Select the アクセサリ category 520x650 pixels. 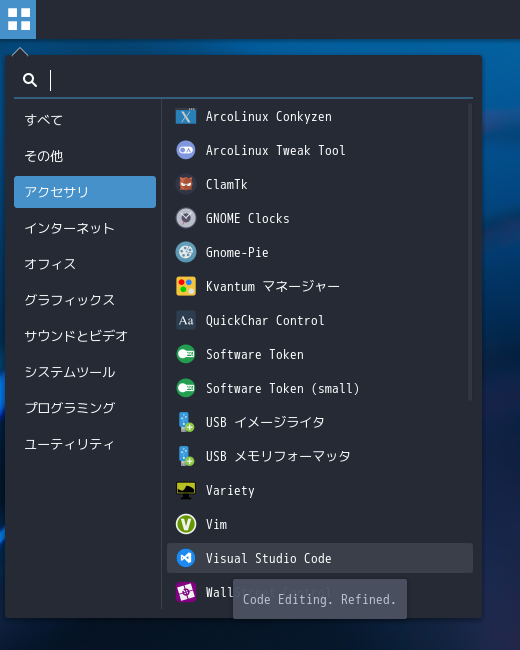[85, 192]
